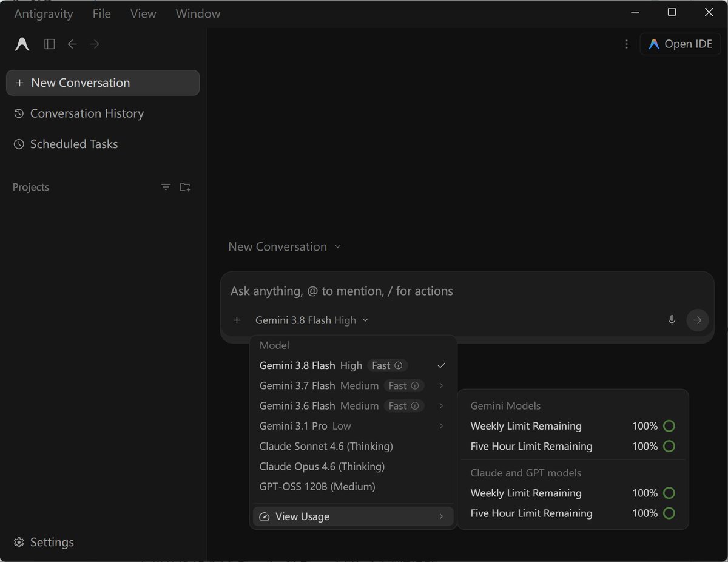Click the Projects section label
Viewport: 728px width, 562px height.
pos(31,187)
